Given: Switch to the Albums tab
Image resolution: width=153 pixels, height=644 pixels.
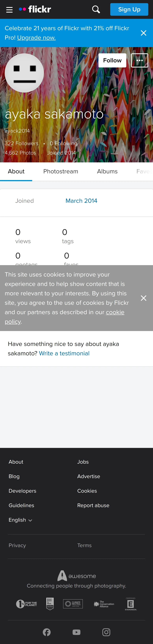Looking at the screenshot, I should tap(107, 172).
